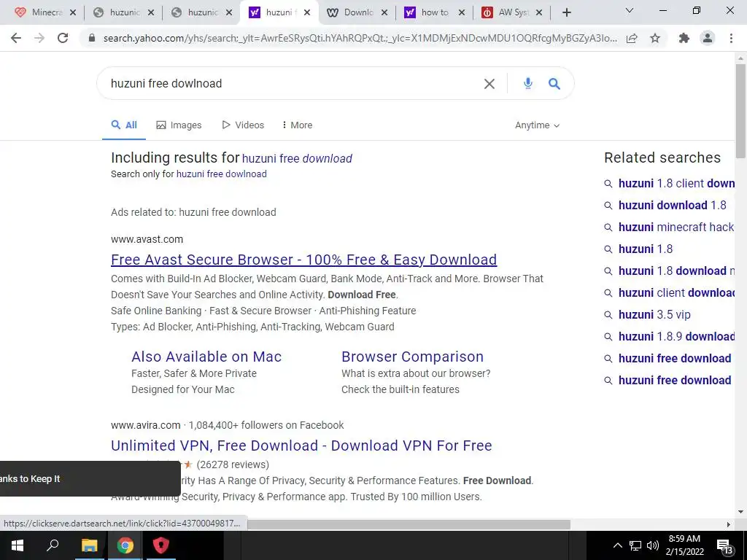Open the volume control tray icon
747x560 pixels.
[653, 545]
